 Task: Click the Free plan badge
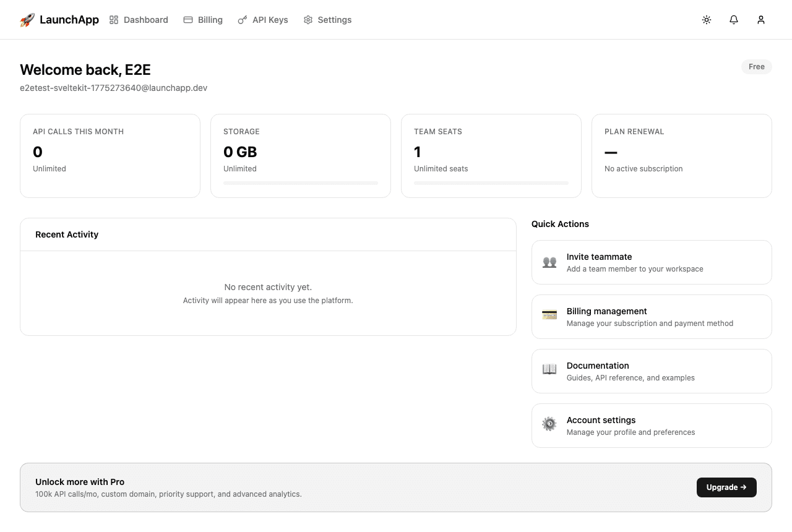coord(756,67)
